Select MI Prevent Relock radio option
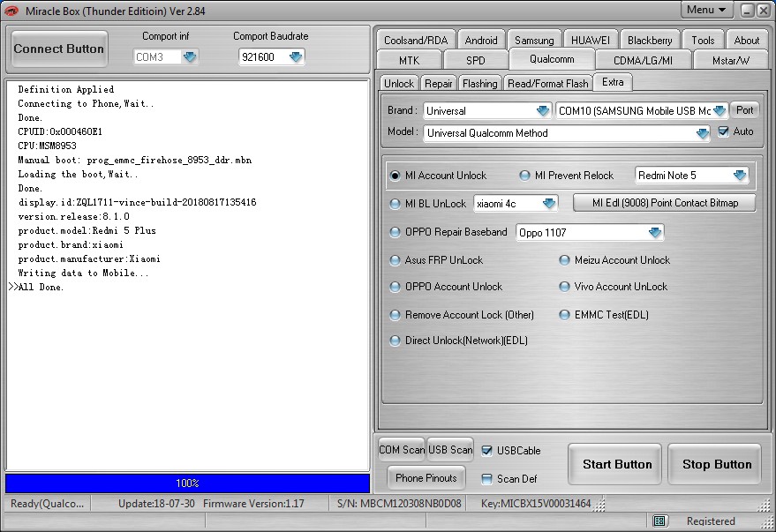Screen dimensions: 776x532 tap(524, 176)
